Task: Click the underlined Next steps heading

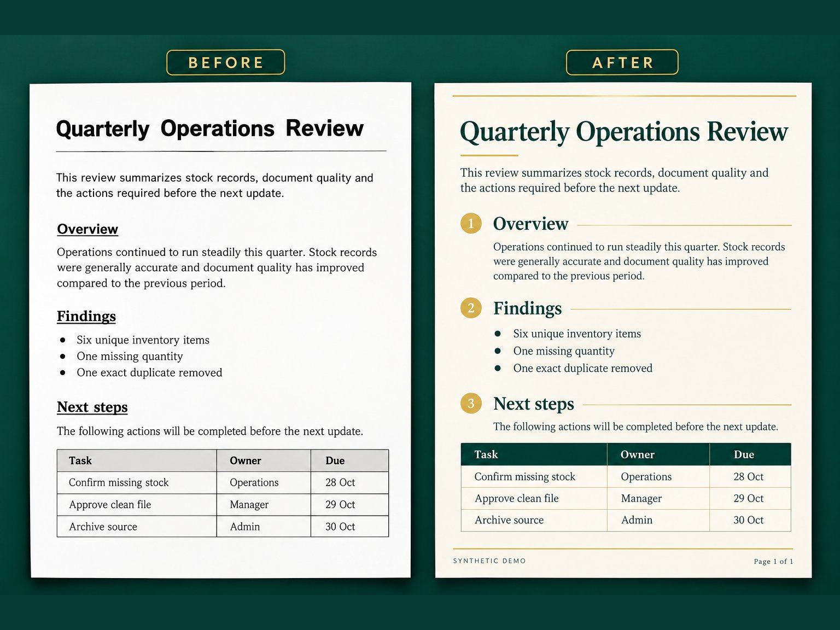Action: point(92,407)
